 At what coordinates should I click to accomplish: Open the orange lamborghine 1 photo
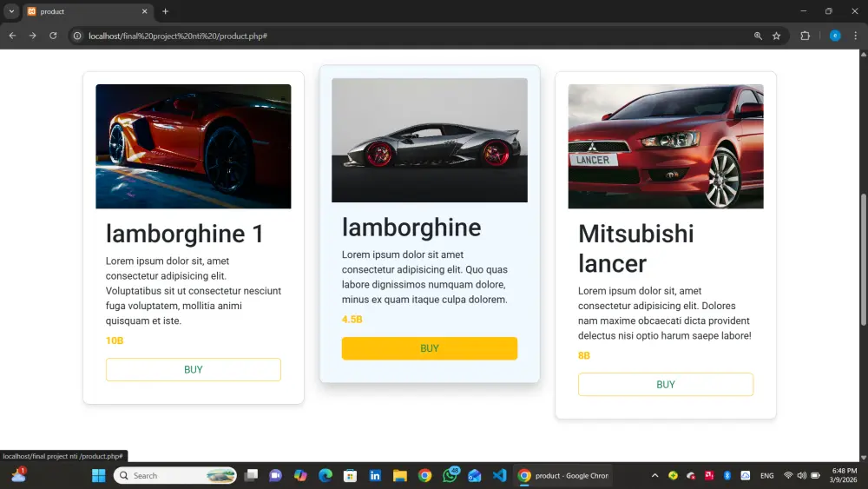pyautogui.click(x=194, y=146)
